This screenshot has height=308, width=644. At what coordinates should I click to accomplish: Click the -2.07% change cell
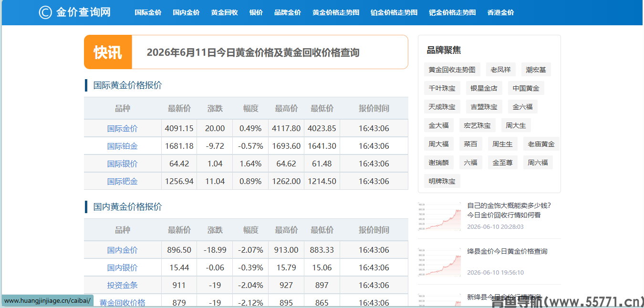pos(251,250)
